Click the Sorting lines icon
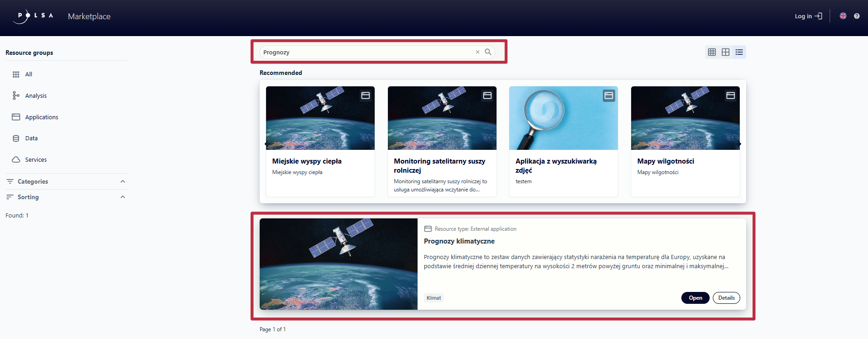Image resolution: width=868 pixels, height=339 pixels. point(10,197)
